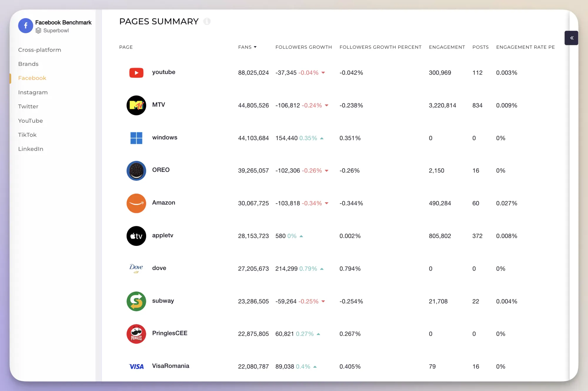Collapse the panel with the double-chevron button

[x=571, y=38]
